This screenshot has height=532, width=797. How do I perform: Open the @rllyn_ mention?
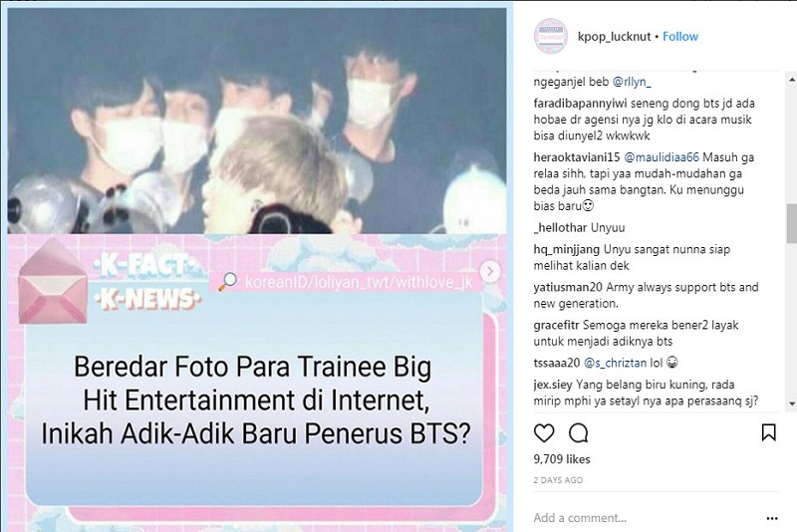pos(632,82)
